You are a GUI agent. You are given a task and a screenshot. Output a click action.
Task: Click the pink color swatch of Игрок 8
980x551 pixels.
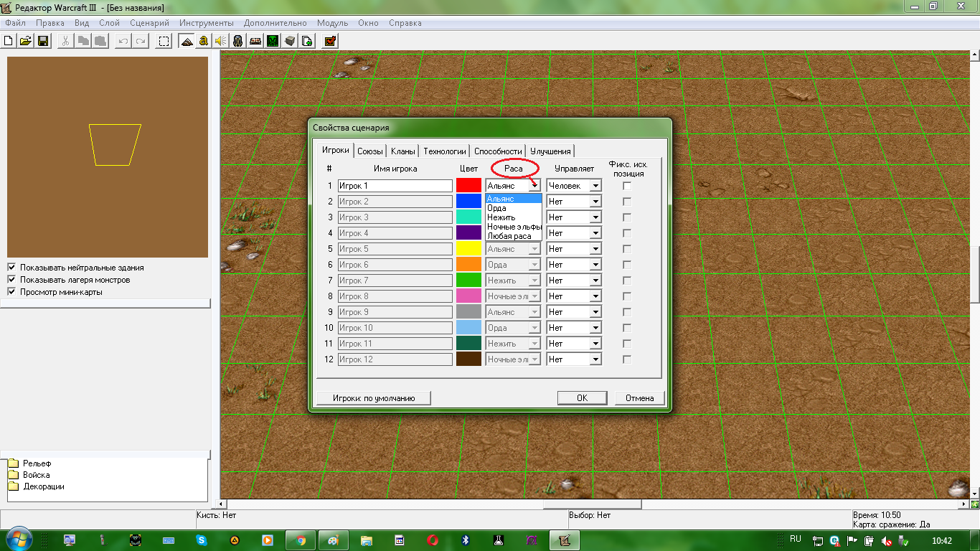(x=468, y=296)
